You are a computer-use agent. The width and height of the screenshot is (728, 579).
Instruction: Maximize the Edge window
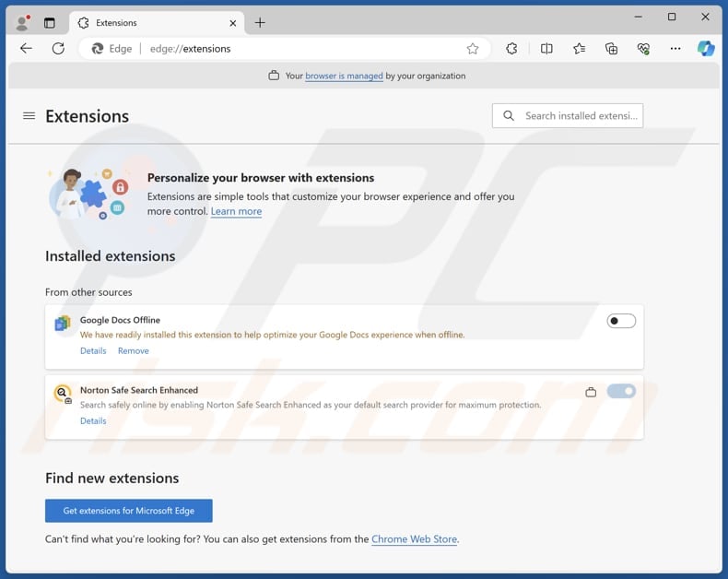(x=672, y=17)
